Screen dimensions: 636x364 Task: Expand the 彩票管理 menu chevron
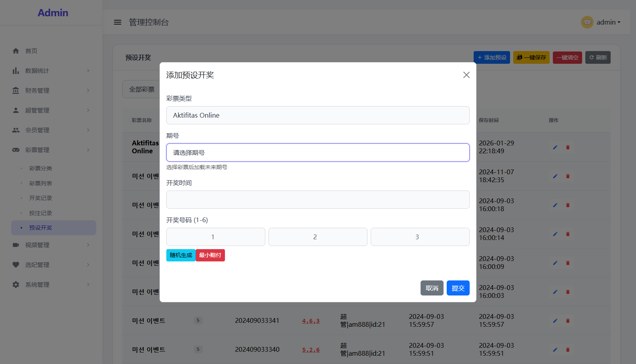(89, 150)
